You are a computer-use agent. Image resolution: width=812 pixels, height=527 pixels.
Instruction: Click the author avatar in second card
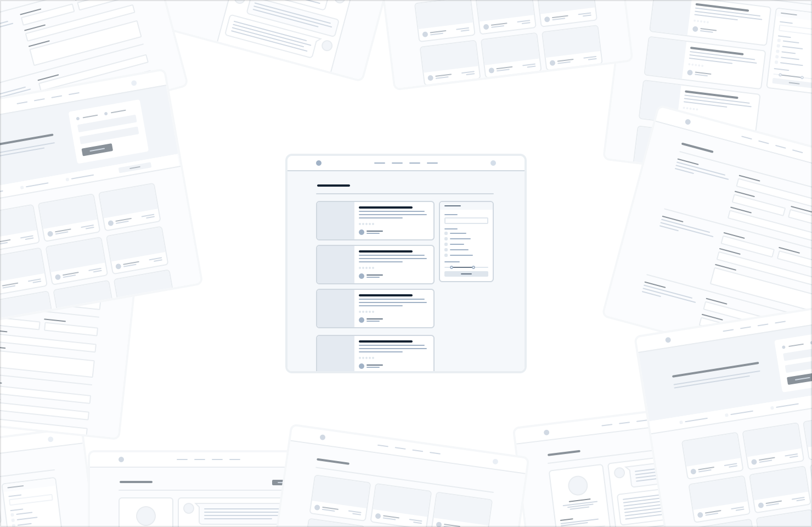pos(362,276)
